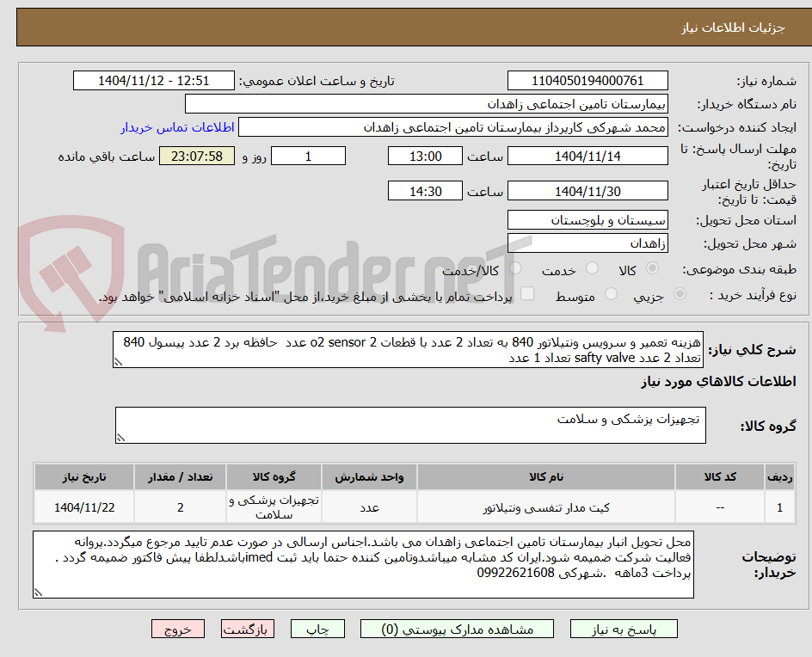Click the واحد شمارش column header

pyautogui.click(x=369, y=476)
